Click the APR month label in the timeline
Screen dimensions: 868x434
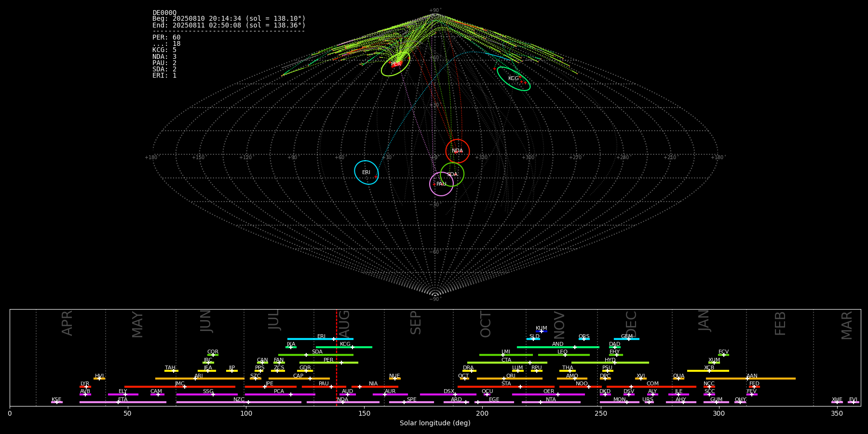pos(67,323)
